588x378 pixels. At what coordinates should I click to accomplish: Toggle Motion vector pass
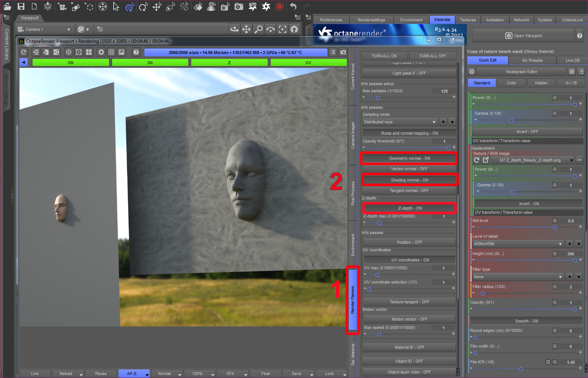(x=409, y=319)
